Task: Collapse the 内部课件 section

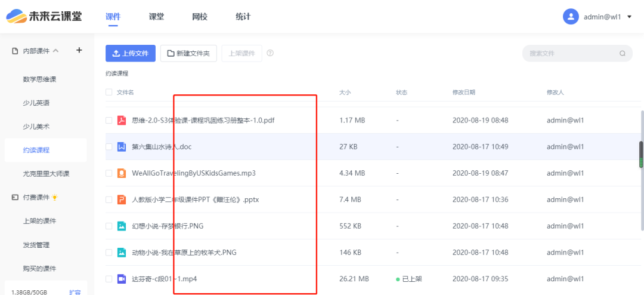Action: [x=55, y=51]
